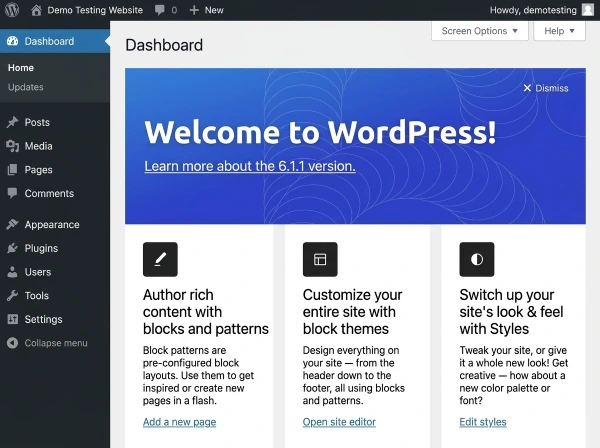Screen dimensions: 600x448
Task: Click heading Switch up your site's look
Action: 511,312
